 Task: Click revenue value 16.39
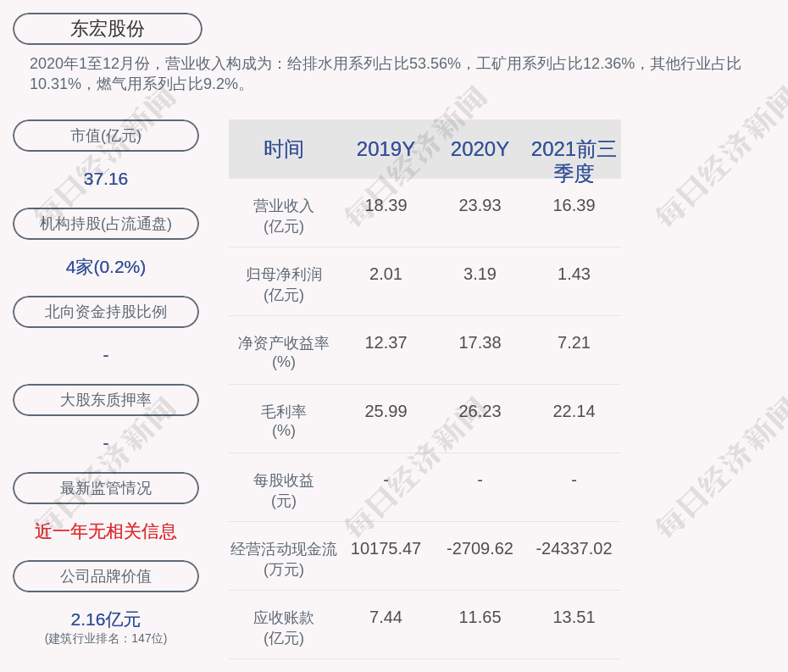tap(574, 206)
